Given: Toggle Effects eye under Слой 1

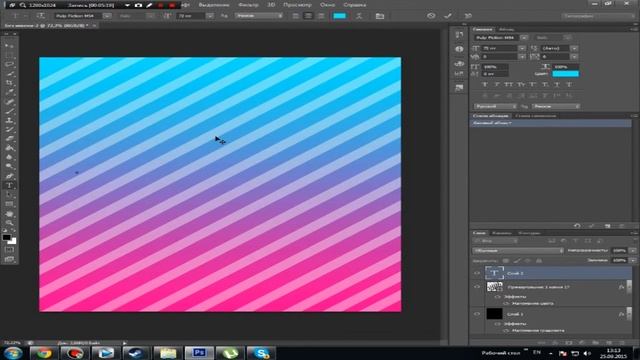Looking at the screenshot, I should pyautogui.click(x=498, y=324).
